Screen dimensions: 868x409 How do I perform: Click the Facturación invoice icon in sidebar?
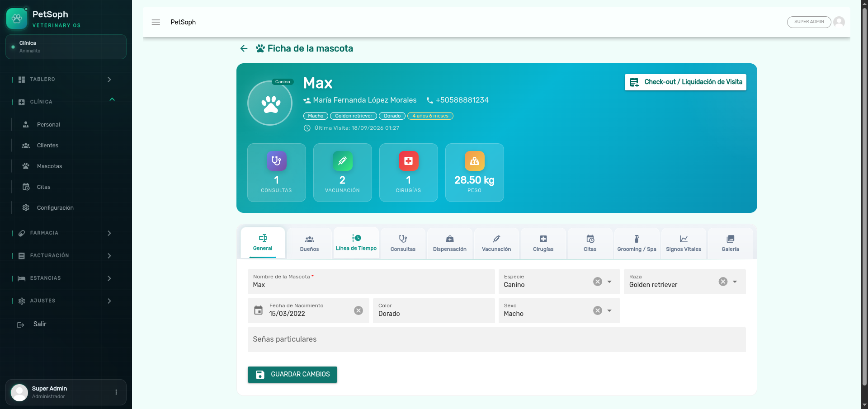coord(22,256)
